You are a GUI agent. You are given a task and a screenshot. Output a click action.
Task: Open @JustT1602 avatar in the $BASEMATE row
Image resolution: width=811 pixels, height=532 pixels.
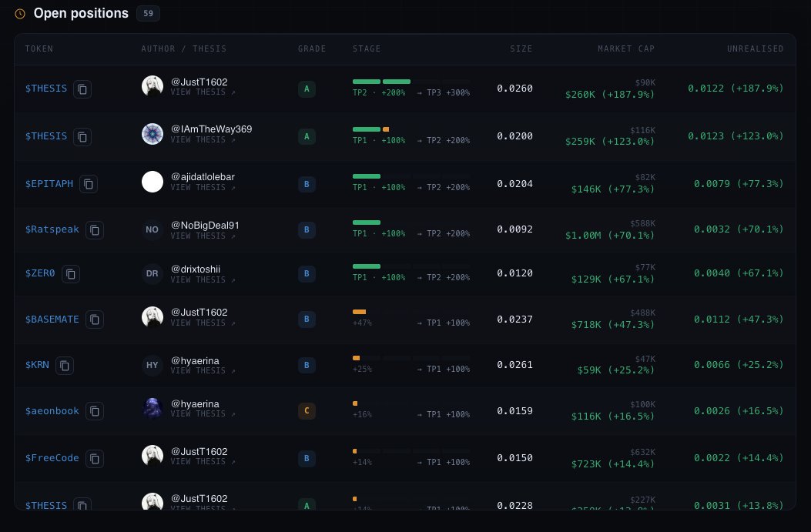point(152,316)
